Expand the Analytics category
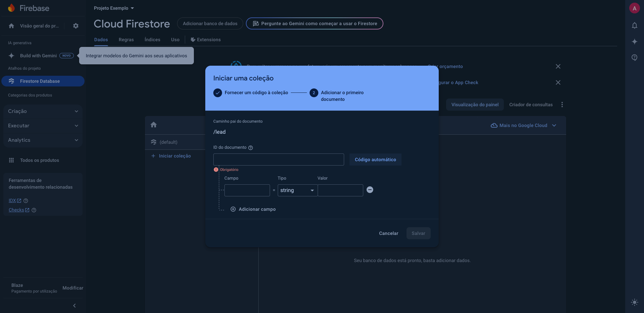 click(x=43, y=140)
